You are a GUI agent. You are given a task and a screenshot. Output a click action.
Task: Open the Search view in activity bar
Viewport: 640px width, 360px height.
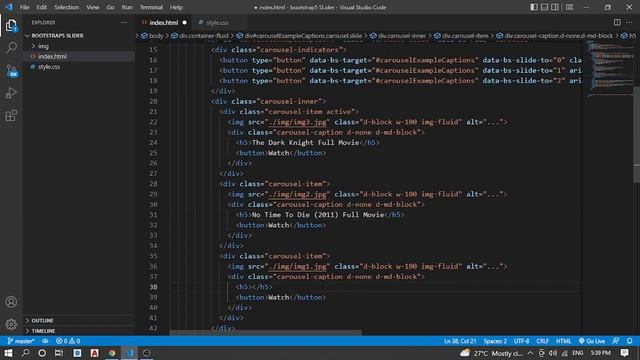coord(11,47)
